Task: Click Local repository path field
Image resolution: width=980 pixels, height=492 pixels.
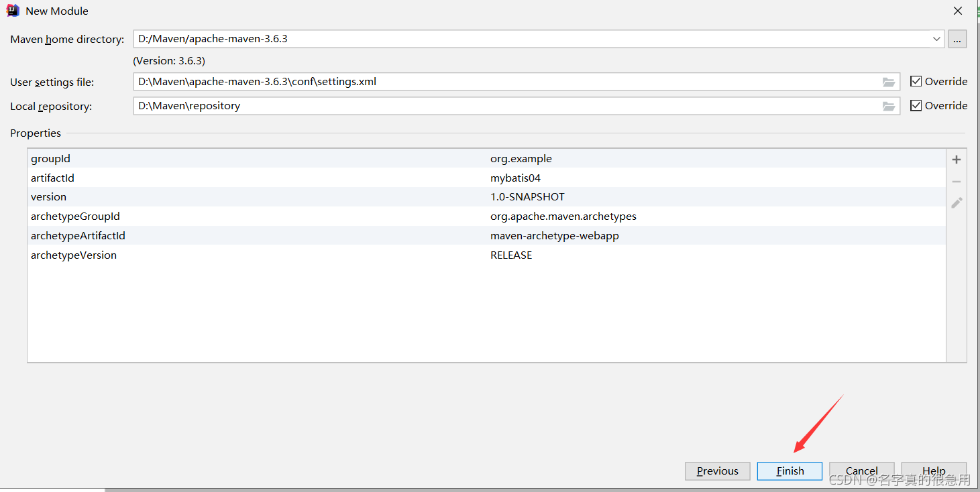Action: tap(516, 106)
